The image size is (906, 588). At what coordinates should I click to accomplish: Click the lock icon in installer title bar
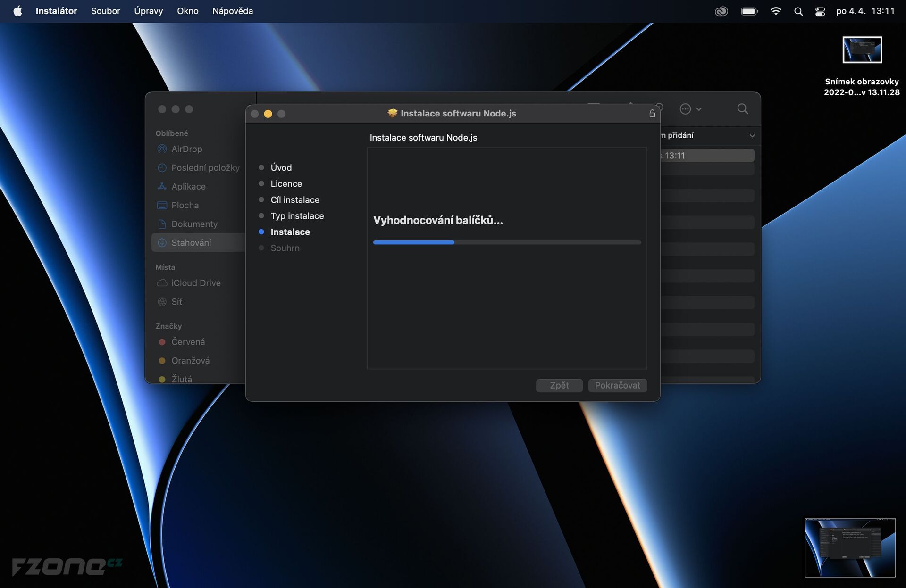pos(652,113)
